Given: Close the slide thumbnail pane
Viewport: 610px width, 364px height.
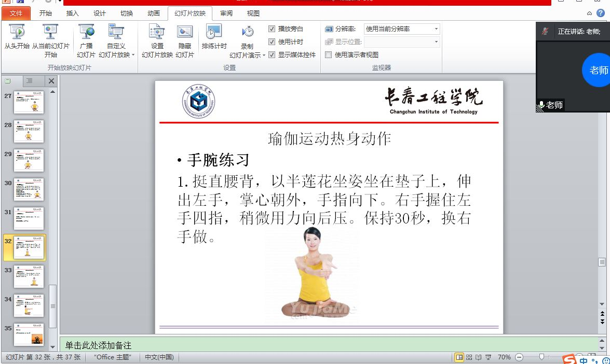Looking at the screenshot, I should [x=51, y=81].
